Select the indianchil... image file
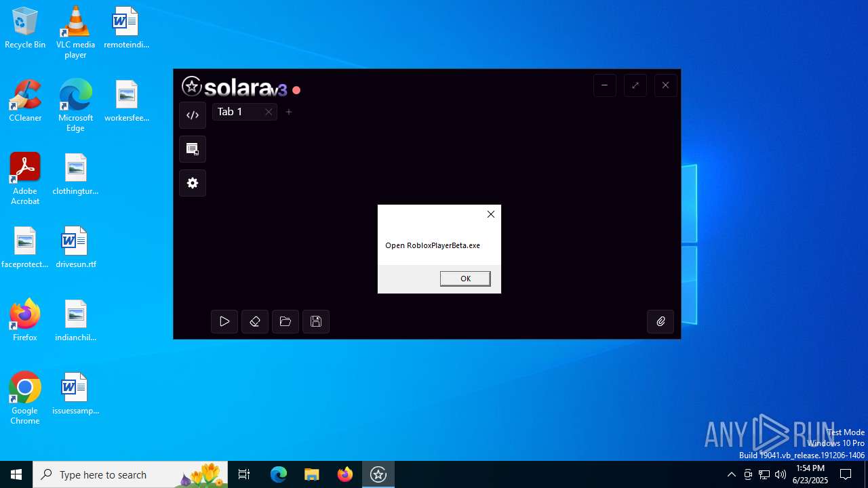This screenshot has height=488, width=868. pyautogui.click(x=75, y=321)
